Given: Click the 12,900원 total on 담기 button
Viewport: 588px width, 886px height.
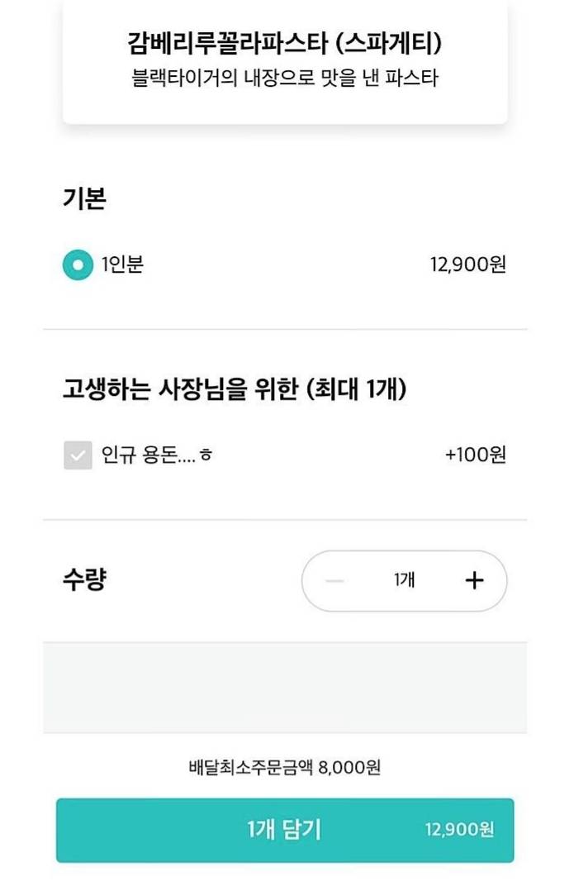Looking at the screenshot, I should pos(459,830).
